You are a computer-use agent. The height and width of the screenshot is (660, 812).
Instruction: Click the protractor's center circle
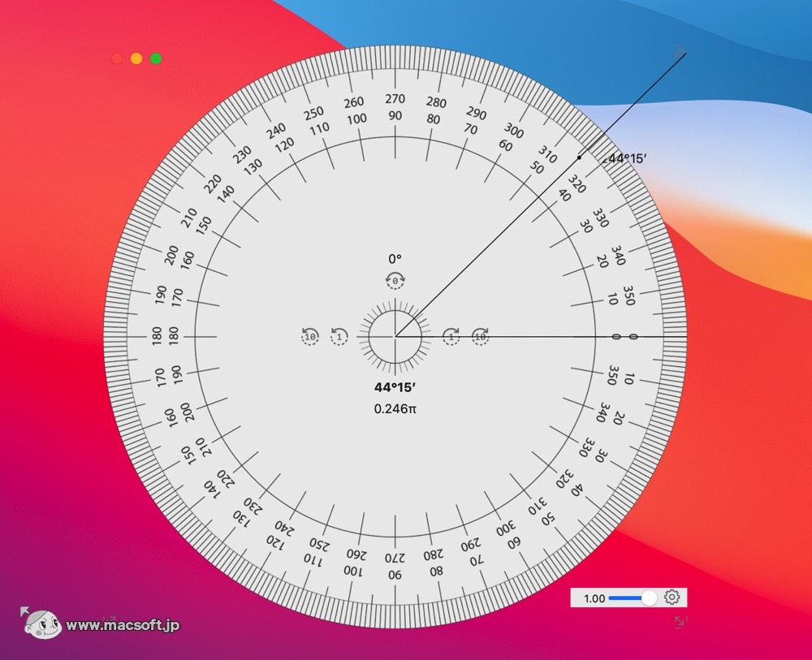pos(395,336)
